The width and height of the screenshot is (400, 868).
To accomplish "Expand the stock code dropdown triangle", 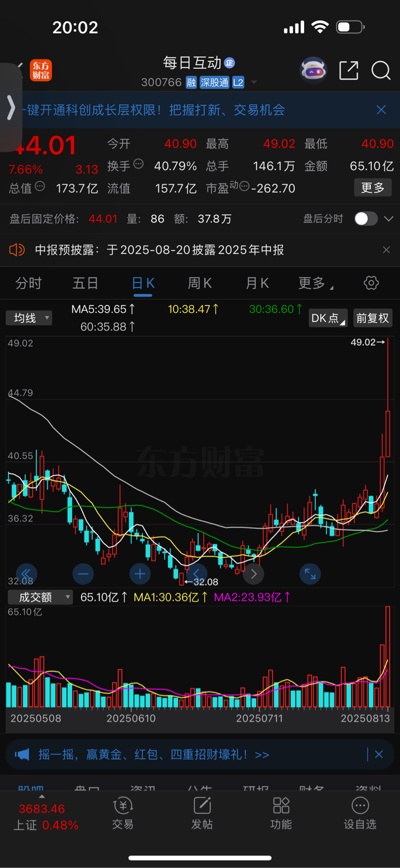I will (254, 82).
